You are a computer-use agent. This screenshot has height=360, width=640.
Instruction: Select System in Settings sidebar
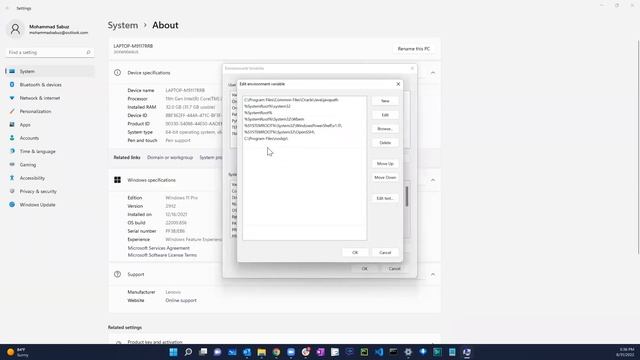[x=50, y=71]
